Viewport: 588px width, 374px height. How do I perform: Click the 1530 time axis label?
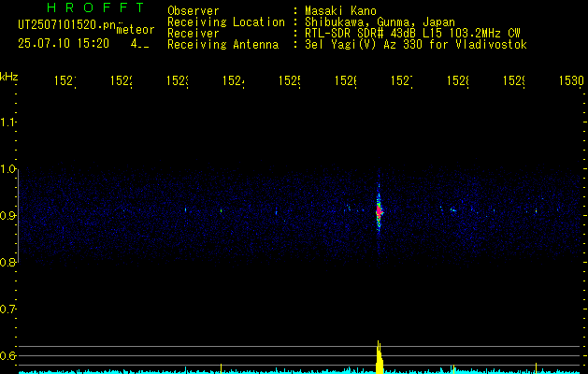point(571,81)
